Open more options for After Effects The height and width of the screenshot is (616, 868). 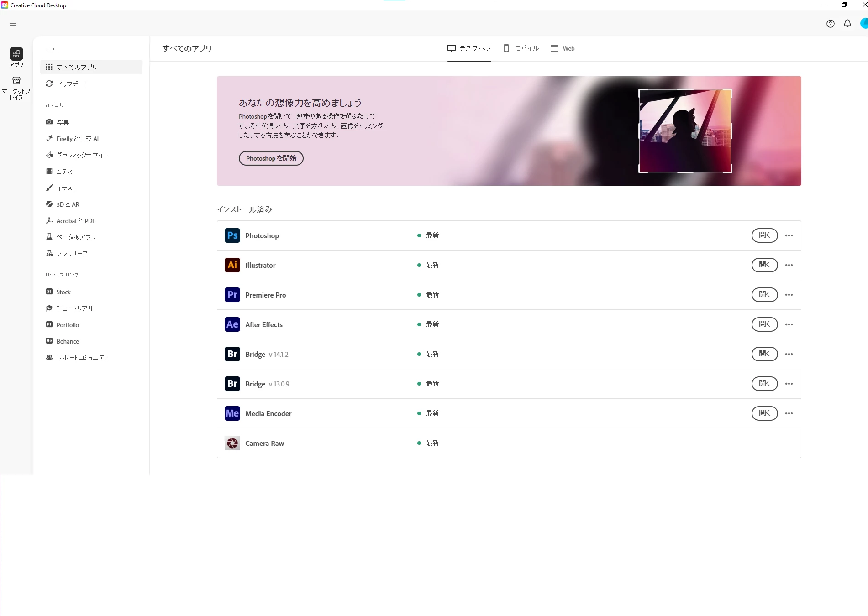(x=789, y=324)
